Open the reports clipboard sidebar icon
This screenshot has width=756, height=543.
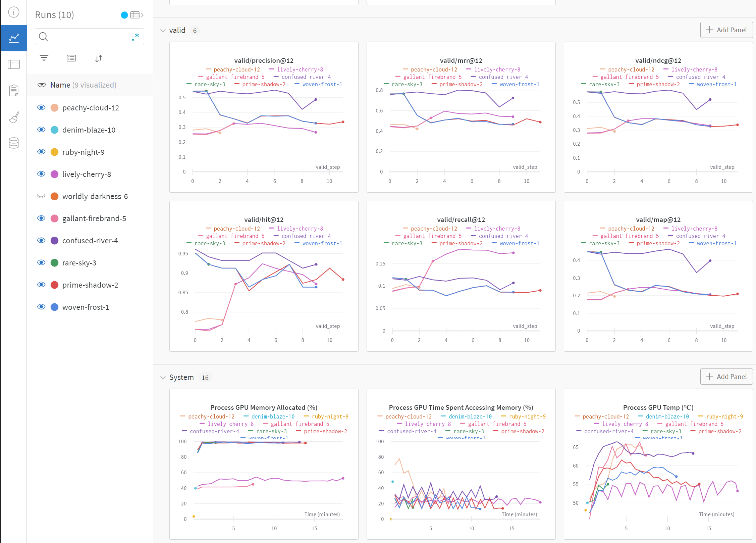(13, 90)
